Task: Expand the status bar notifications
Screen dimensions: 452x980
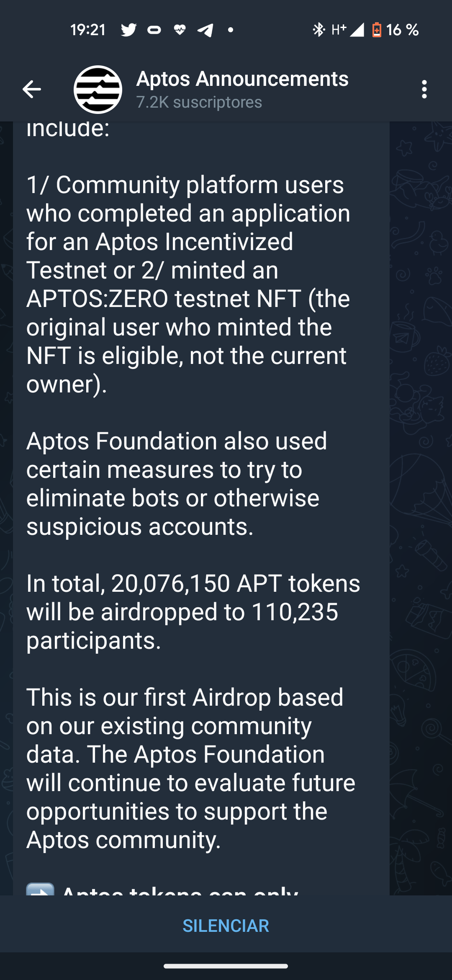Action: click(226, 29)
